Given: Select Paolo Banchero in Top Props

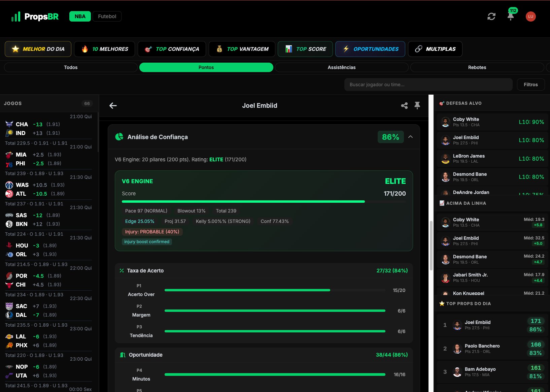Looking at the screenshot, I should (482, 349).
